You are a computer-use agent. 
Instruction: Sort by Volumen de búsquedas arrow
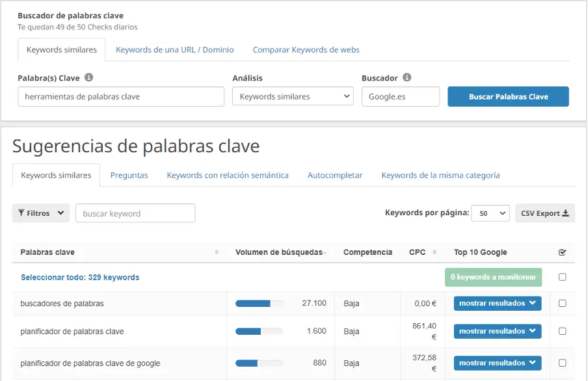[325, 252]
